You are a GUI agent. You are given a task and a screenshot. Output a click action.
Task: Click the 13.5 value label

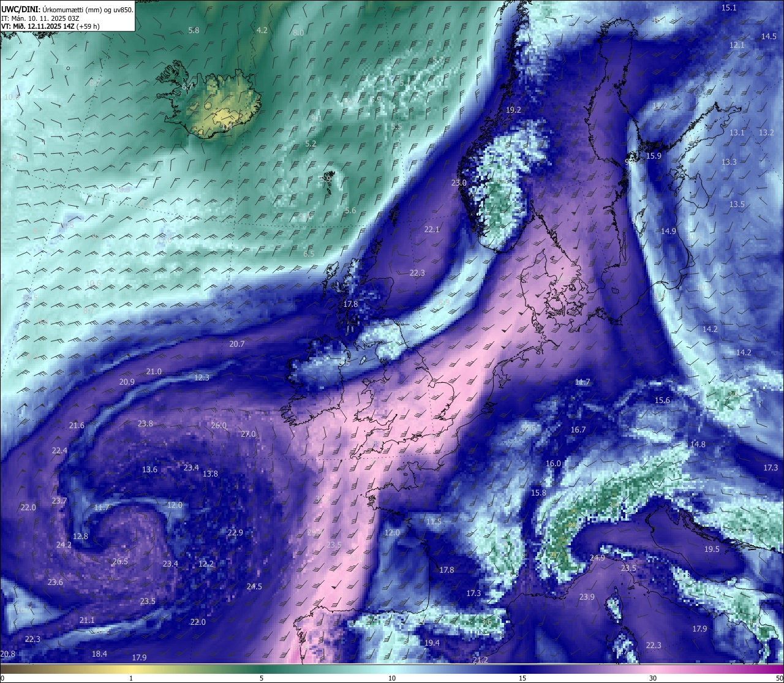tap(737, 204)
